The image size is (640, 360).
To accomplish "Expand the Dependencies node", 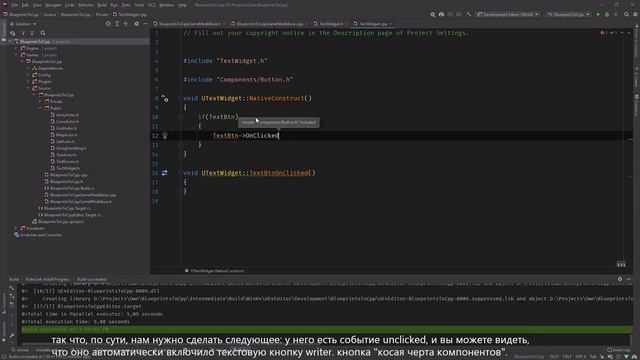I will click(x=28, y=68).
